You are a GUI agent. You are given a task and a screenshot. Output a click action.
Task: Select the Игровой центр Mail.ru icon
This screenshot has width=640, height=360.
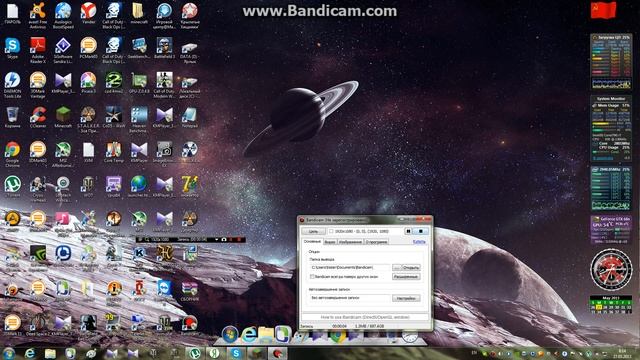(x=164, y=16)
